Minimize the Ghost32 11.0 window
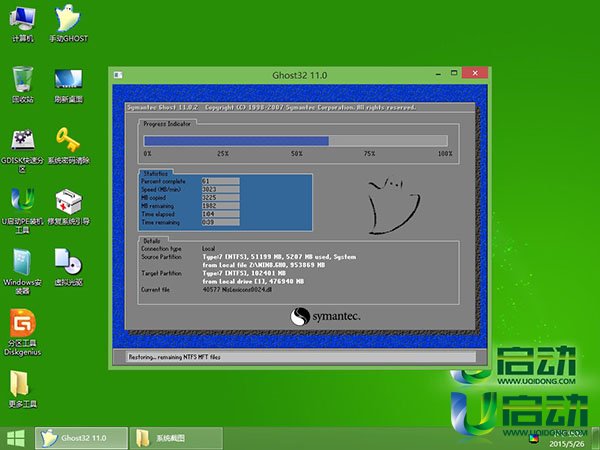Viewport: 600px width, 450px height. coord(438,74)
